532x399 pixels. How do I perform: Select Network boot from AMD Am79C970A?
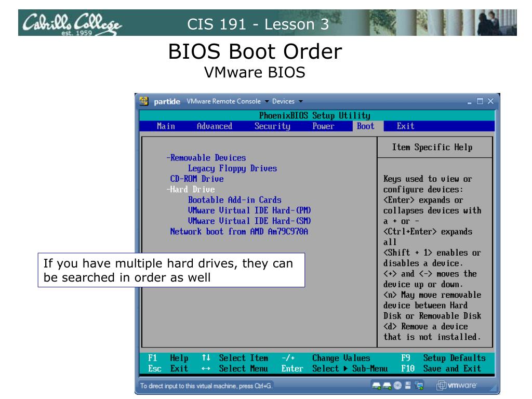pos(239,231)
